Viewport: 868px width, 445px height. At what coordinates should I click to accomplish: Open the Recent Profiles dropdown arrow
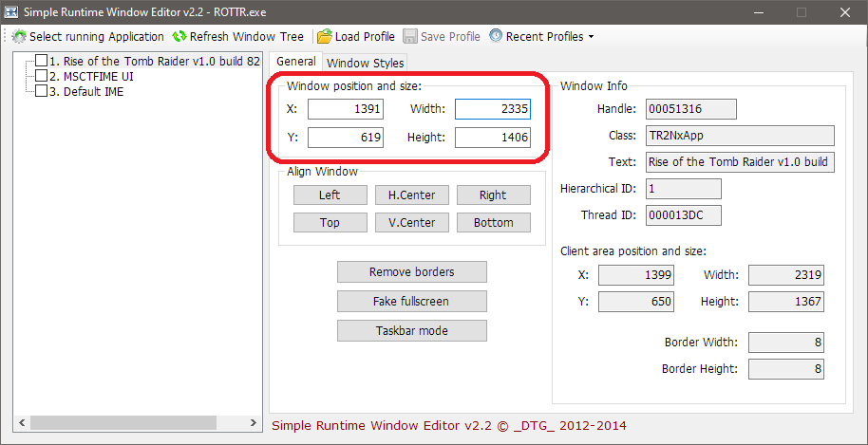(592, 37)
